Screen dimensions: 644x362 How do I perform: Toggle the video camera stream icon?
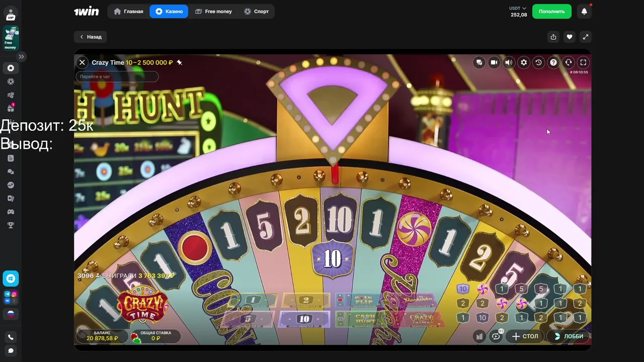tap(494, 62)
